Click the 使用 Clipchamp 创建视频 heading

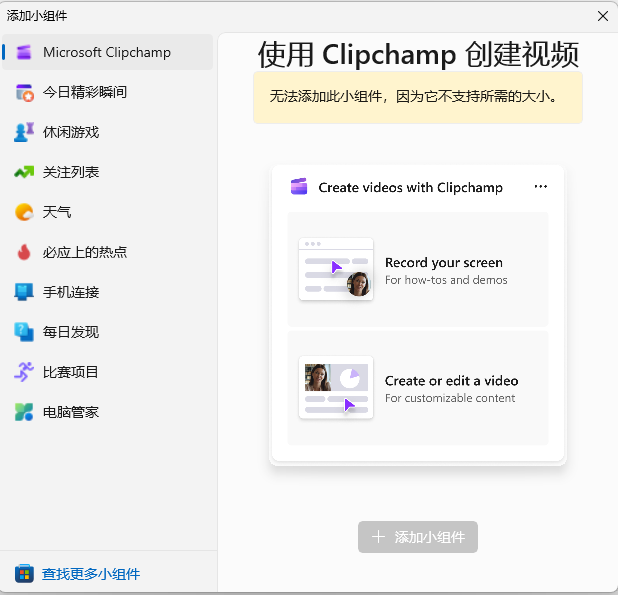419,54
